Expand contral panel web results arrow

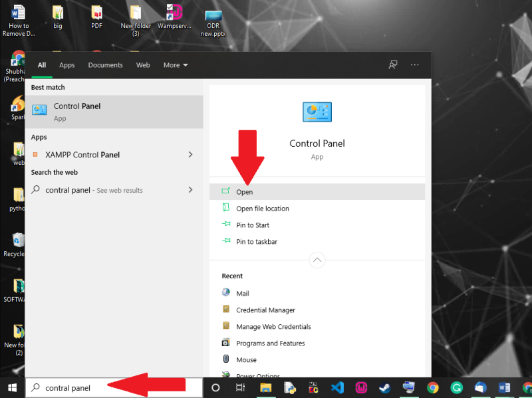tap(190, 190)
